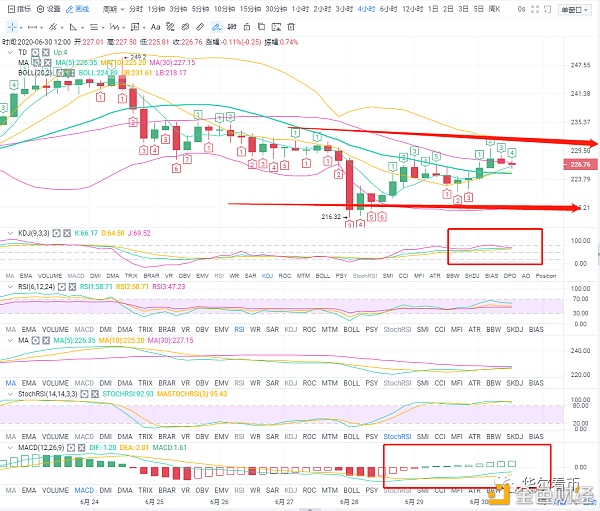Open settings gear for MACD(12,26,9) indicator
Image resolution: width=600 pixels, height=511 pixels.
[x=71, y=447]
